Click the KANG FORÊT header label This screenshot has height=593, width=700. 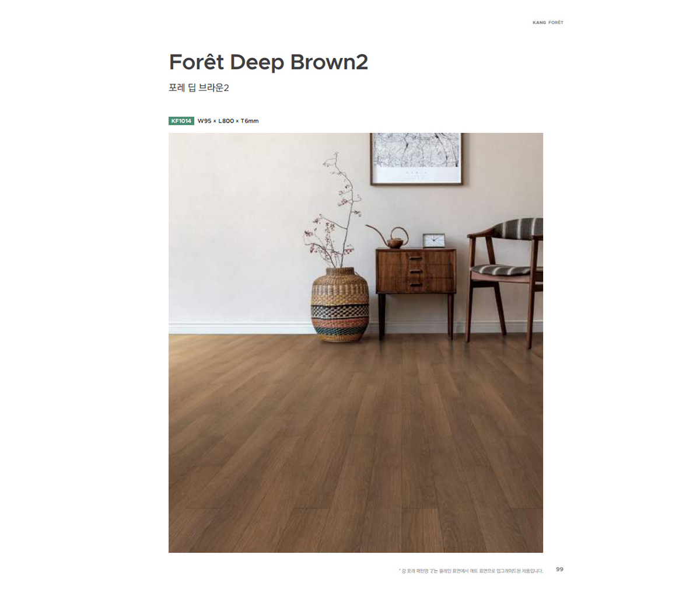coord(548,22)
